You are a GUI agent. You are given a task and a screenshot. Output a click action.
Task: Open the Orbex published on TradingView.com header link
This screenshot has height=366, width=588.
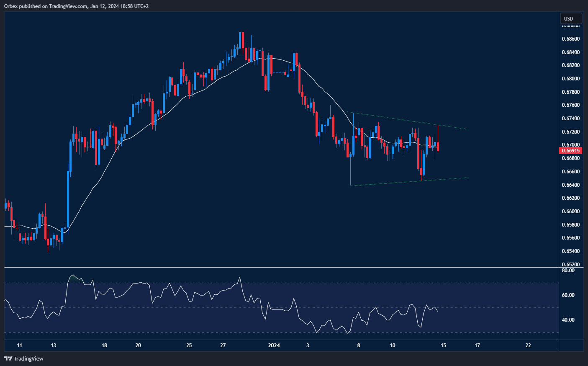coord(76,6)
